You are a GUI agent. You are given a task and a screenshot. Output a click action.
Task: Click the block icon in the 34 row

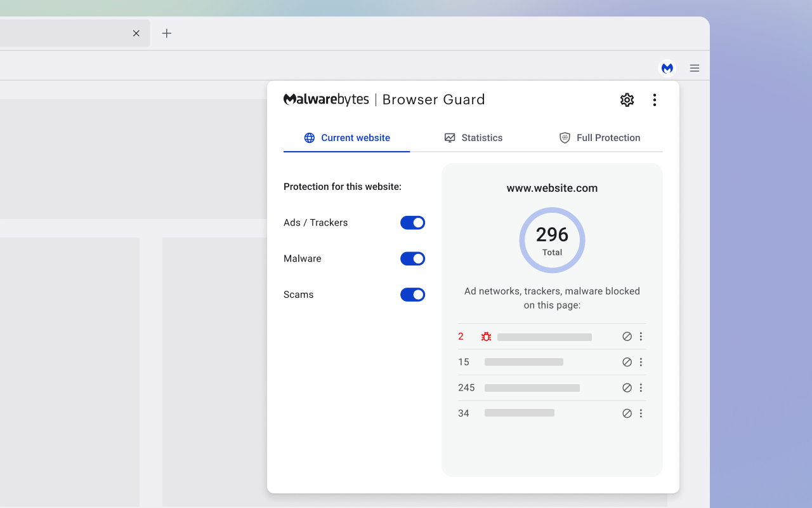point(627,413)
